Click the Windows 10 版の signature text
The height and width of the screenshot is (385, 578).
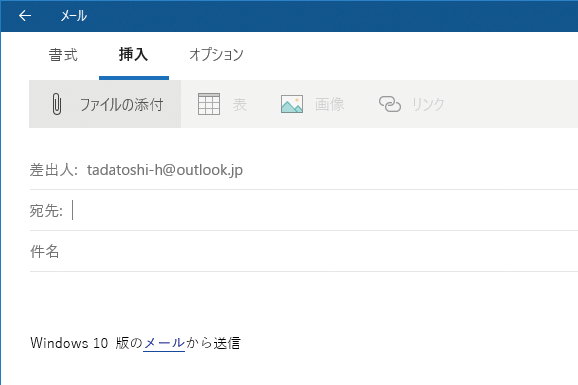[x=86, y=343]
